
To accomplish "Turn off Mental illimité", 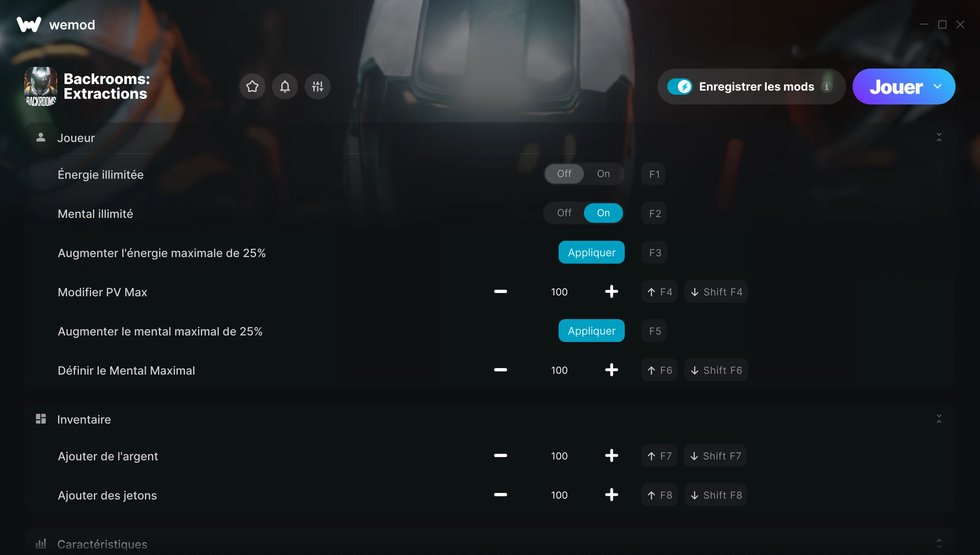I will click(x=564, y=213).
